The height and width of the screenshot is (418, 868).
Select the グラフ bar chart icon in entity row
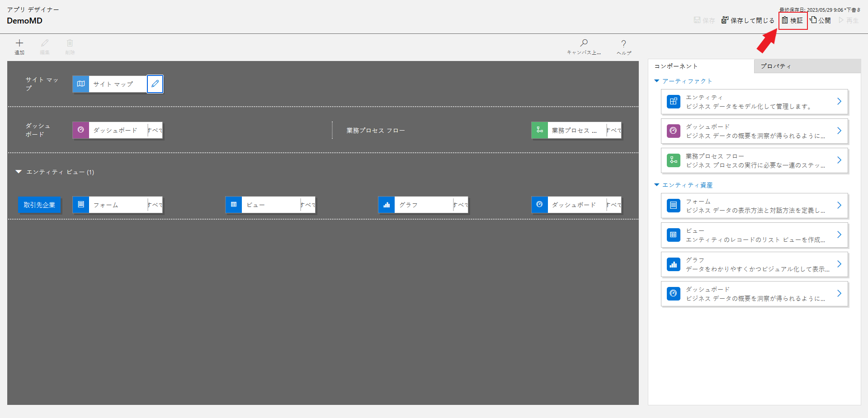pos(387,205)
